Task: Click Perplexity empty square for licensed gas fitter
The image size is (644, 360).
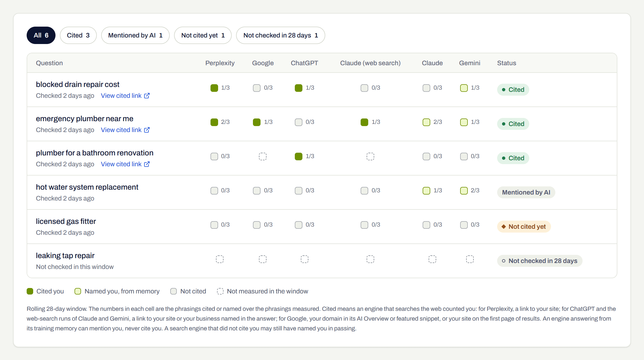Action: pos(214,225)
